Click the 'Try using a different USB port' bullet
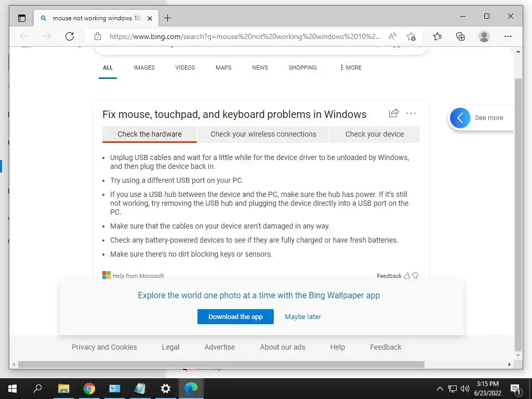The image size is (532, 399). [x=177, y=180]
